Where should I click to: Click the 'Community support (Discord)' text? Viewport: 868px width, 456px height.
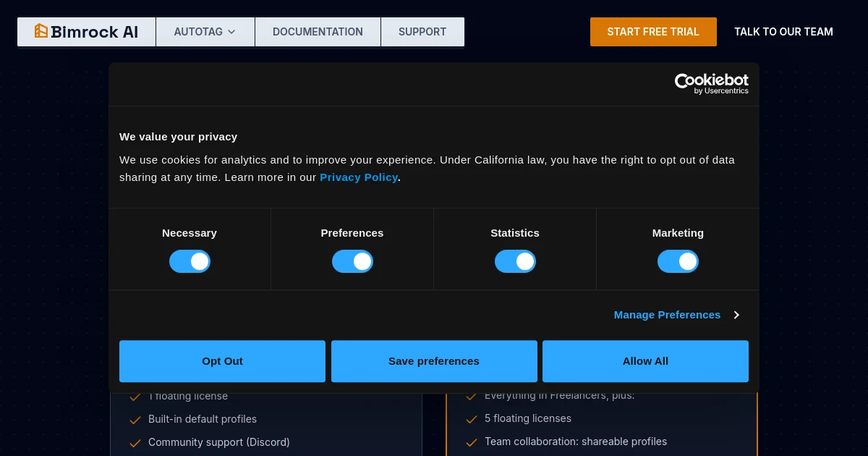(219, 442)
